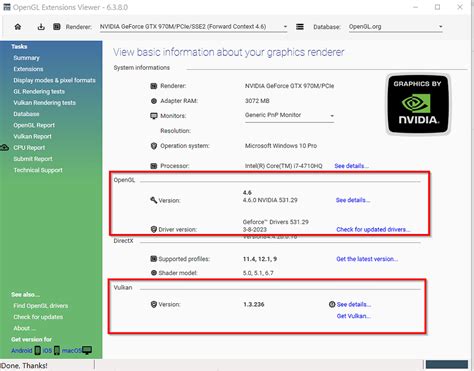This screenshot has width=474, height=371.
Task: Click the chip icon beside Renderer label
Action: pos(57,26)
